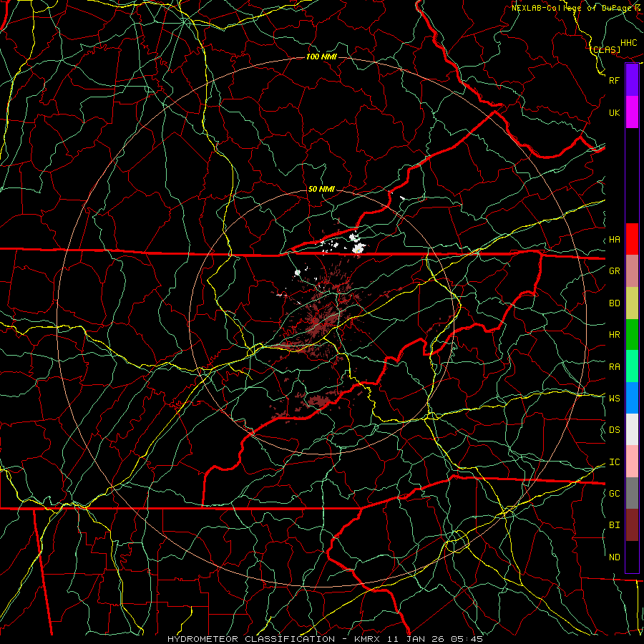644x644 pixels.
Task: Click the green HR legend swatch
Action: click(x=632, y=334)
